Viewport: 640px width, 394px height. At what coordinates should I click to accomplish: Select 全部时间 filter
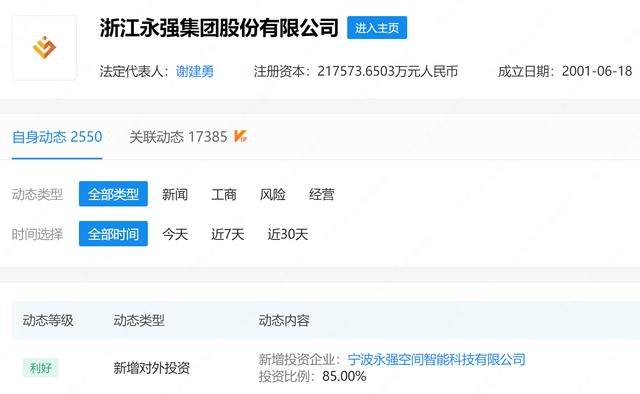pyautogui.click(x=113, y=234)
